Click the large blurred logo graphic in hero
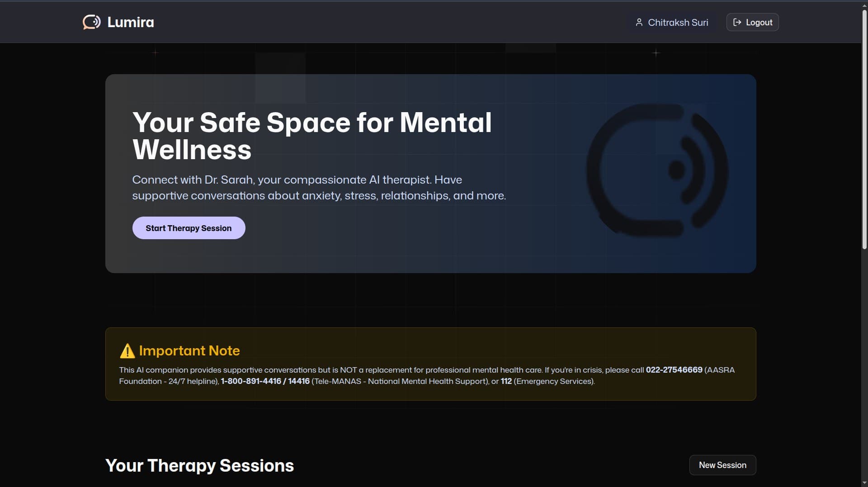 (x=657, y=170)
